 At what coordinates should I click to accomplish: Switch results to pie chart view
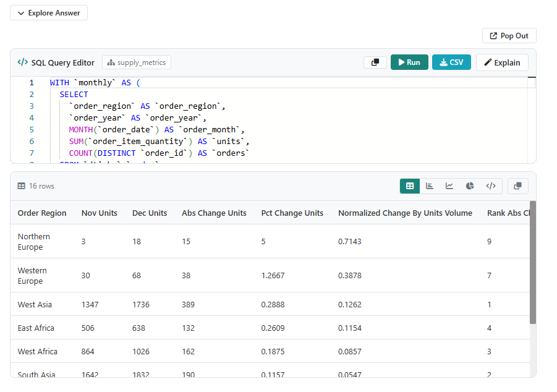pyautogui.click(x=470, y=186)
